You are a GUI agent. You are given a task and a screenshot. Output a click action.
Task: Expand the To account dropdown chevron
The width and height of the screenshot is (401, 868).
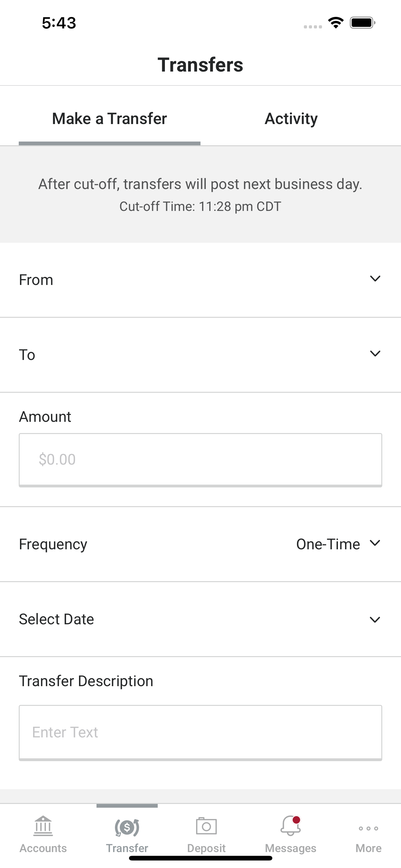point(375,353)
